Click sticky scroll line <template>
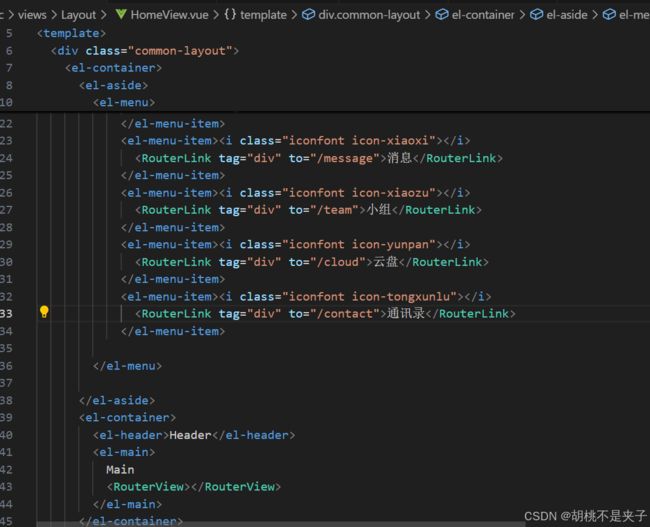This screenshot has width=650, height=527. pos(71,33)
